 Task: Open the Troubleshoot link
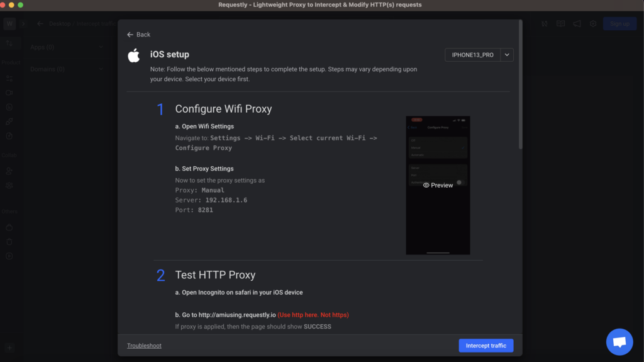pos(144,346)
